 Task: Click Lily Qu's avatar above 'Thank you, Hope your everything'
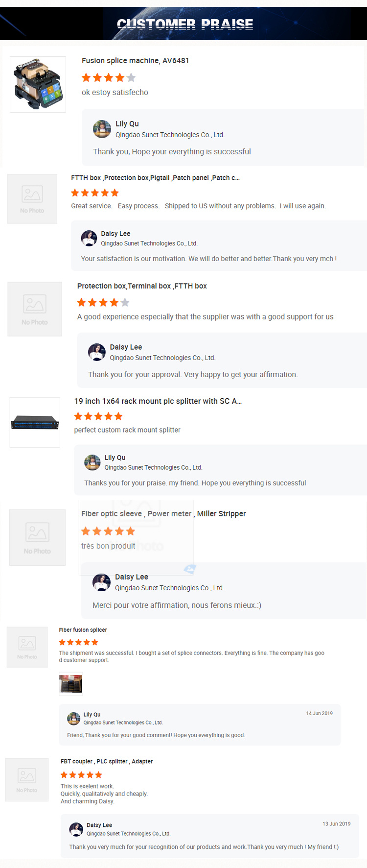tap(102, 129)
